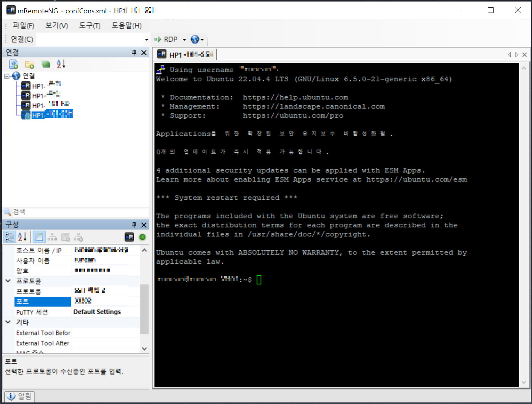The image size is (532, 404).
Task: Select the 포트 property row
Action: 77,301
